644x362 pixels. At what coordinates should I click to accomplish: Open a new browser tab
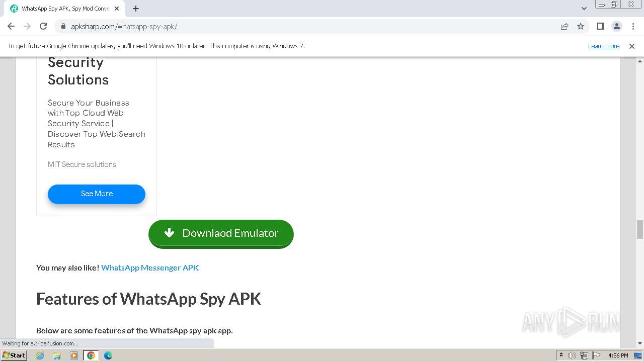(136, 9)
